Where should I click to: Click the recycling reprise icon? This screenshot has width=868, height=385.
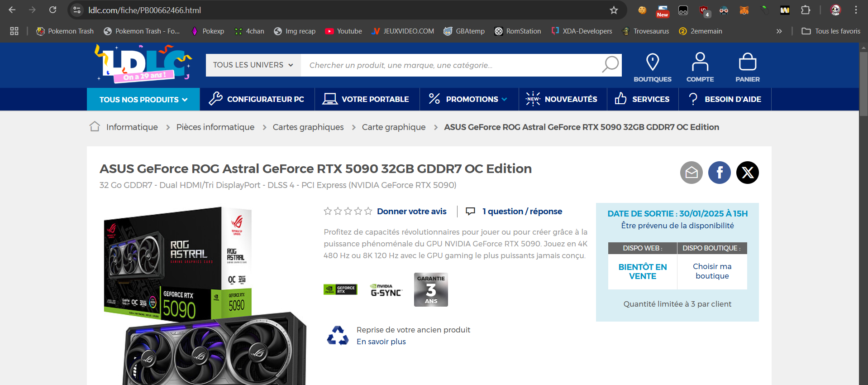pyautogui.click(x=338, y=336)
